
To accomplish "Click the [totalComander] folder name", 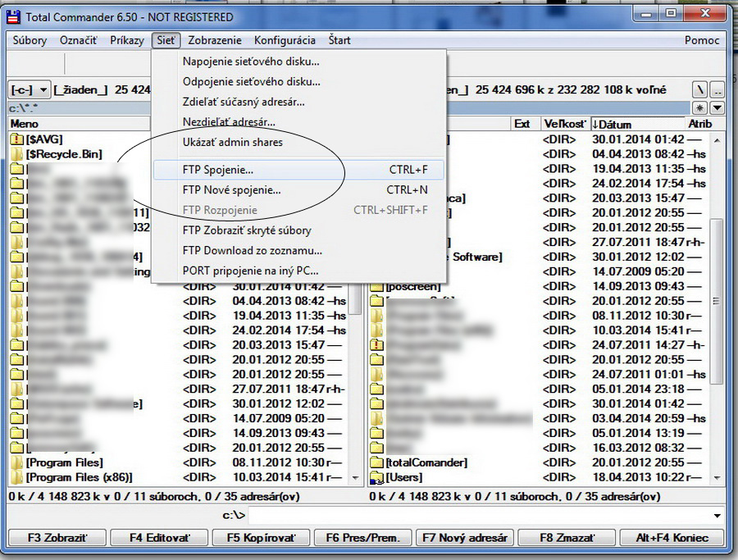I will [426, 462].
